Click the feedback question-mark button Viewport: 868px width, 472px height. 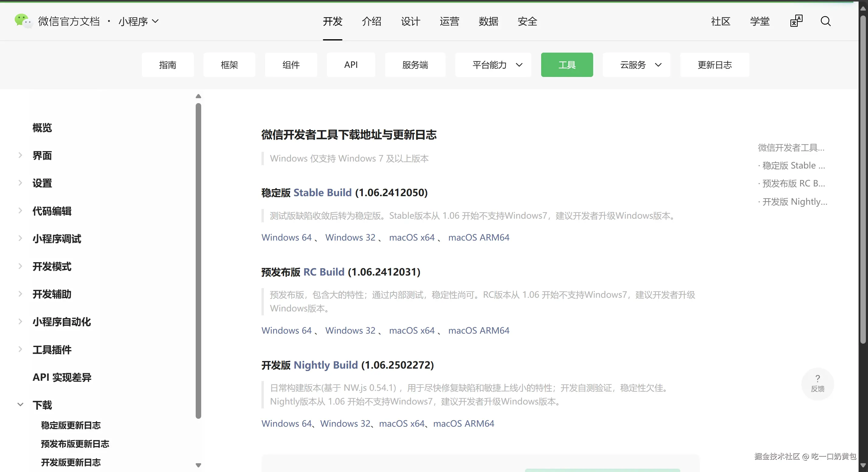[817, 383]
